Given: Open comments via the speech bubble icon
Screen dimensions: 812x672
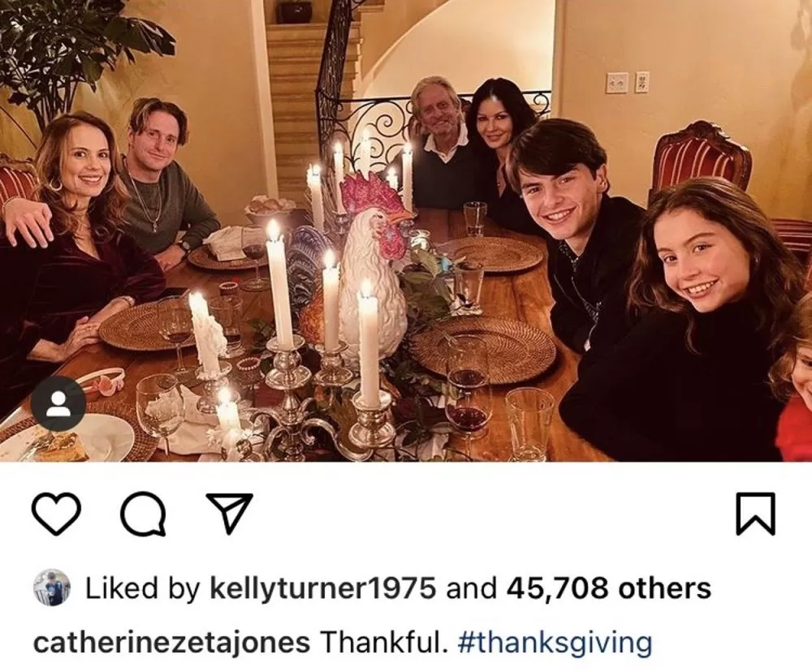Looking at the screenshot, I should click(144, 514).
